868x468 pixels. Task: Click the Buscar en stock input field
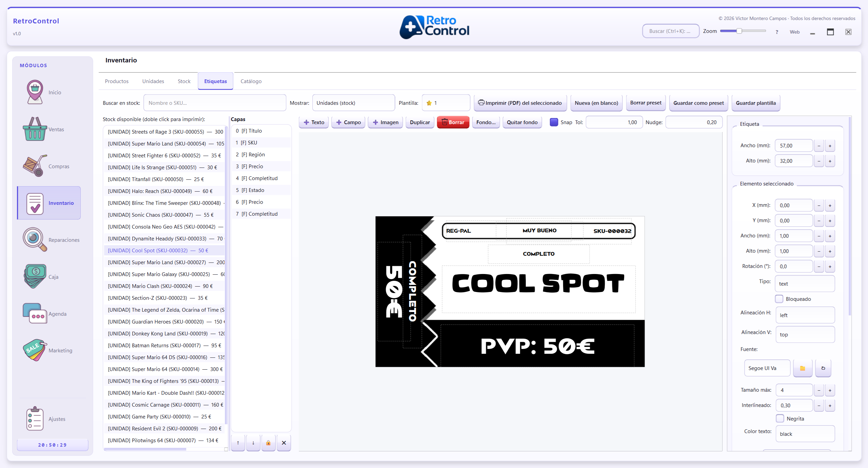click(x=214, y=103)
